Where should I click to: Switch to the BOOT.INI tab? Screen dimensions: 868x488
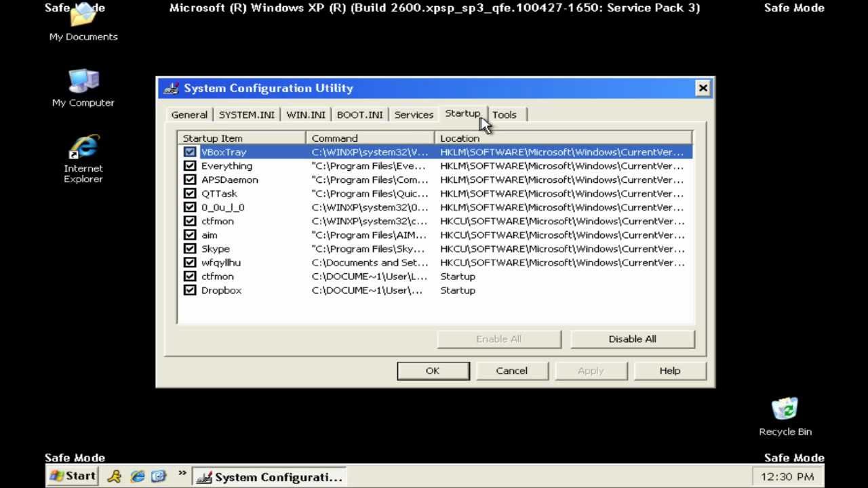[360, 115]
